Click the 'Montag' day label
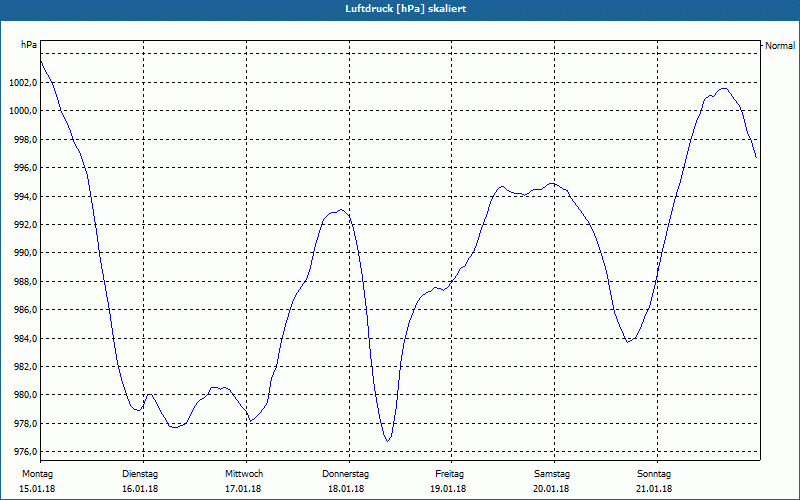Image resolution: width=800 pixels, height=500 pixels. pos(37,474)
